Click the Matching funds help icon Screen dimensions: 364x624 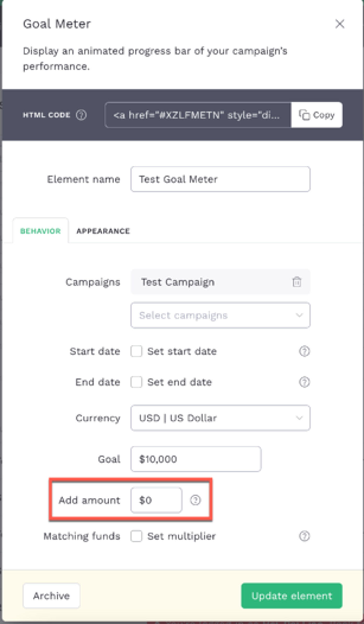click(x=304, y=536)
